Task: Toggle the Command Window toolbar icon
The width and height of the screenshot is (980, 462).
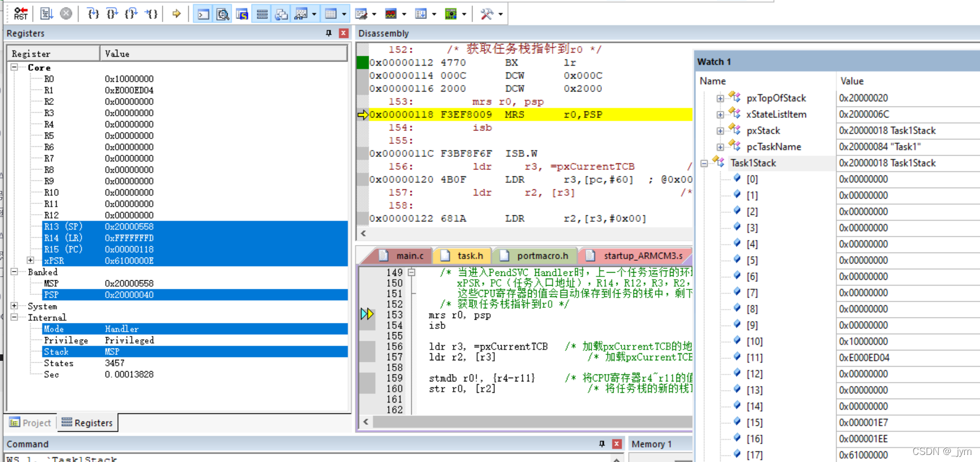Action: (x=203, y=14)
